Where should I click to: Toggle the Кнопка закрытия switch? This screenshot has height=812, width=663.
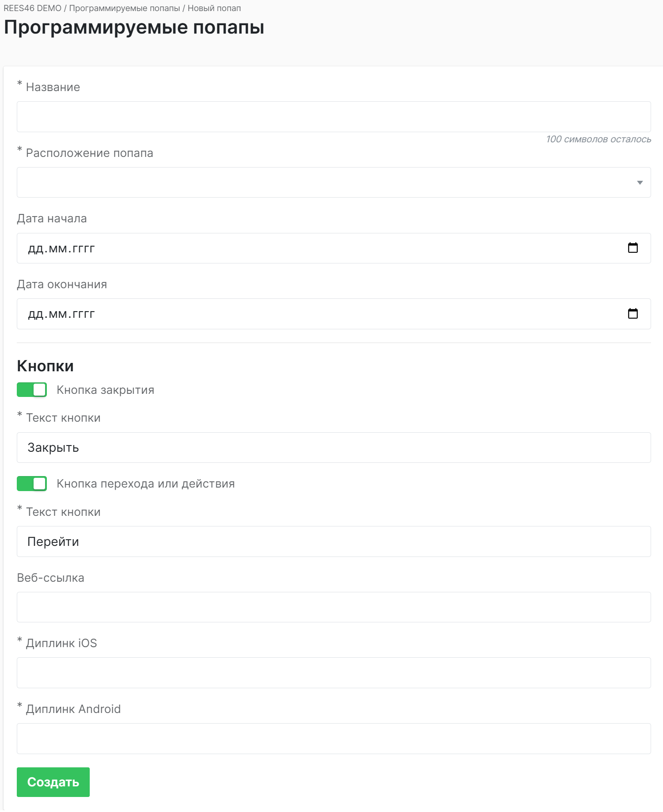pyautogui.click(x=32, y=390)
